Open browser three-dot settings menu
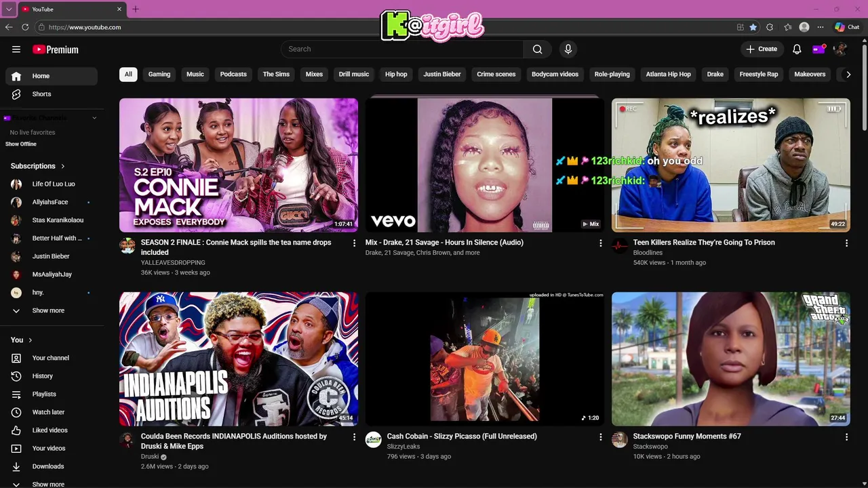The height and width of the screenshot is (488, 868). pos(821,27)
